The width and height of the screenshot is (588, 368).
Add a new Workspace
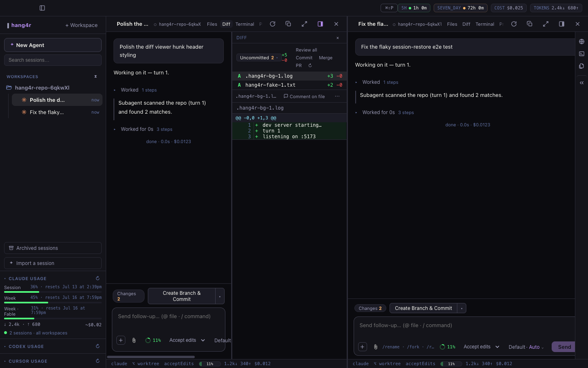[81, 25]
